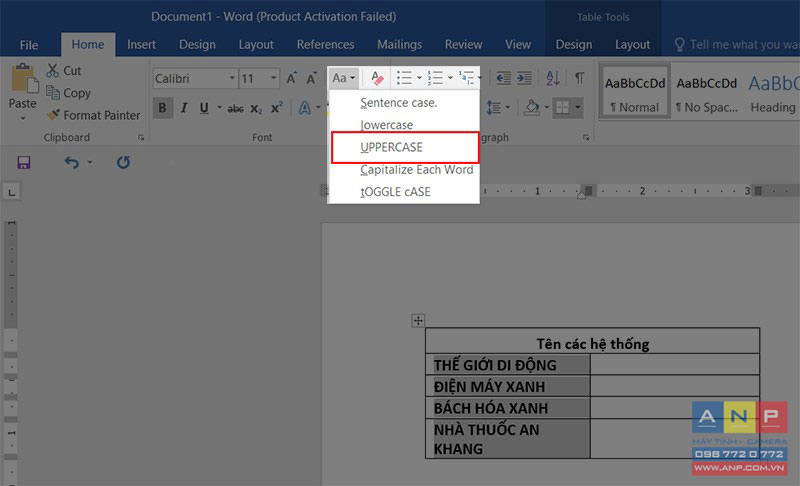Toggle subscript formatting
Viewport: 800px width, 486px height.
[256, 109]
